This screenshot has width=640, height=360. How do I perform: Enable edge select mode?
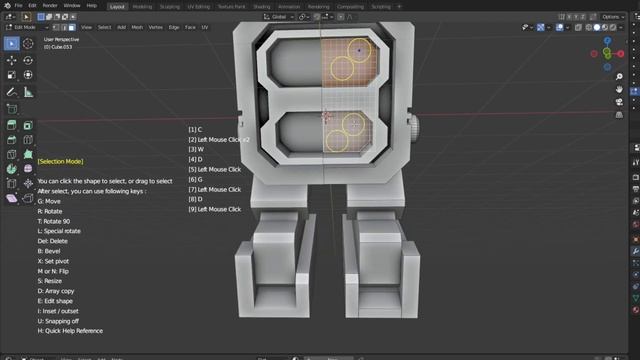tap(64, 27)
